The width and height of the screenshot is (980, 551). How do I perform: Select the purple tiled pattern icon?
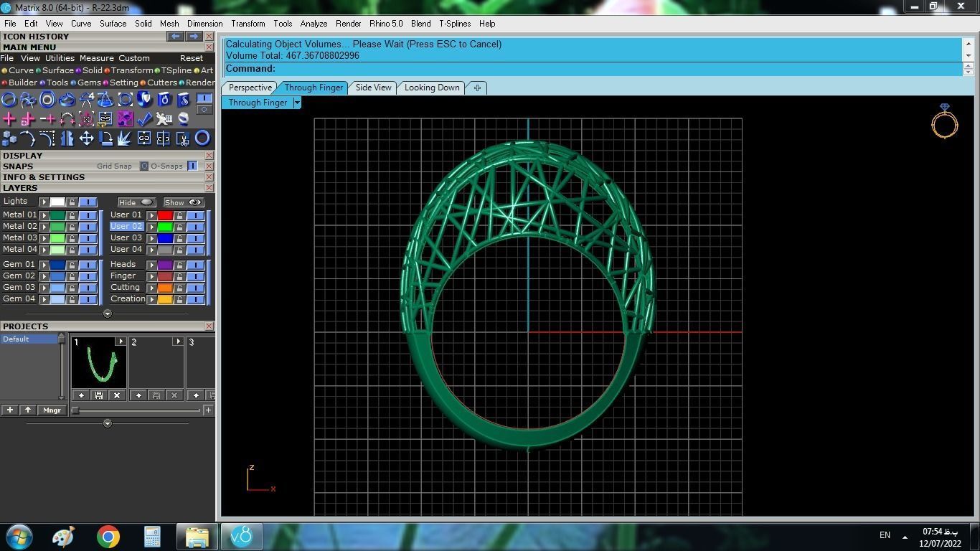125,118
